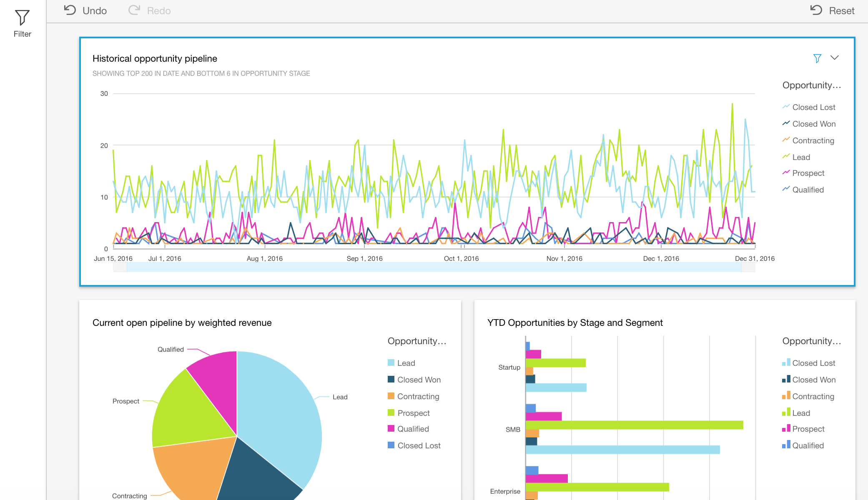Click the date range slider below the pipeline chart
The image size is (868, 500).
[434, 269]
